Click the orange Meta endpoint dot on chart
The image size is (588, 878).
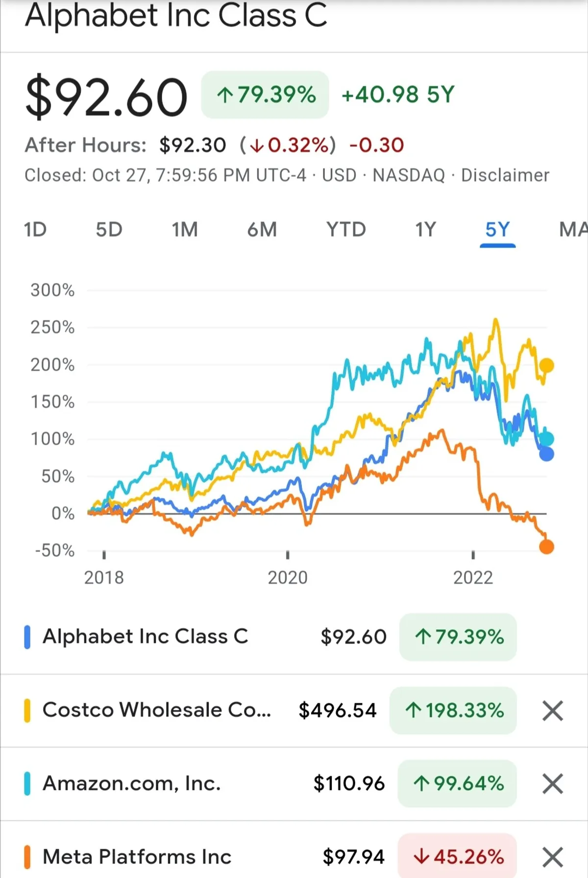point(546,547)
